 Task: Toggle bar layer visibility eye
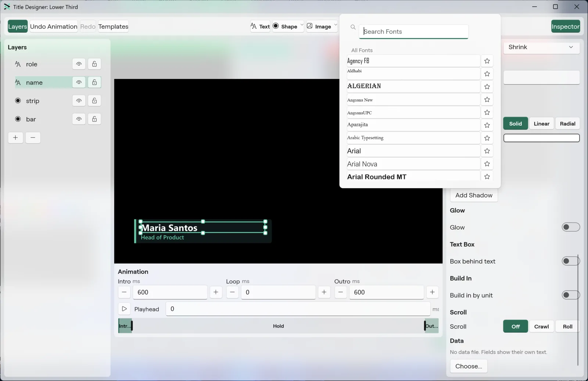click(79, 119)
